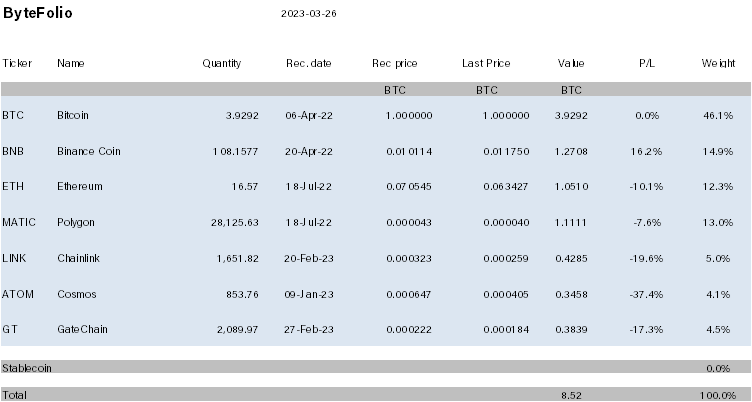Click GateChain value 0.3839
The height and width of the screenshot is (402, 752).
(x=571, y=330)
